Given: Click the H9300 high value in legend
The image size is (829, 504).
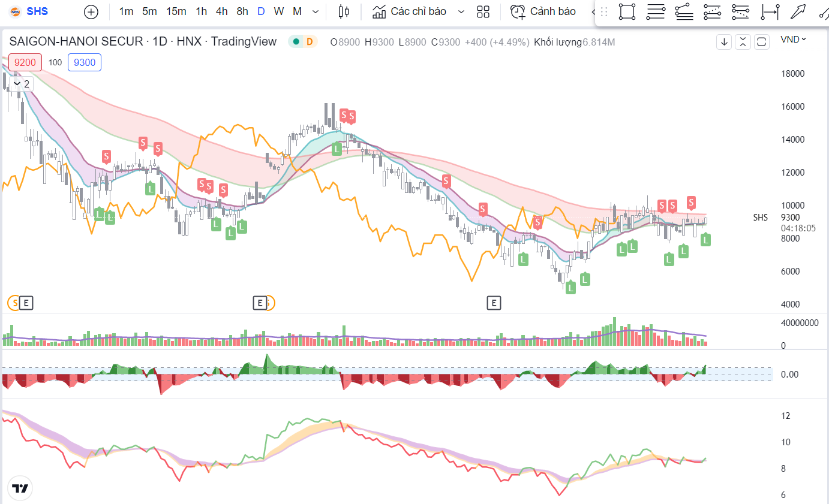Looking at the screenshot, I should pos(380,42).
